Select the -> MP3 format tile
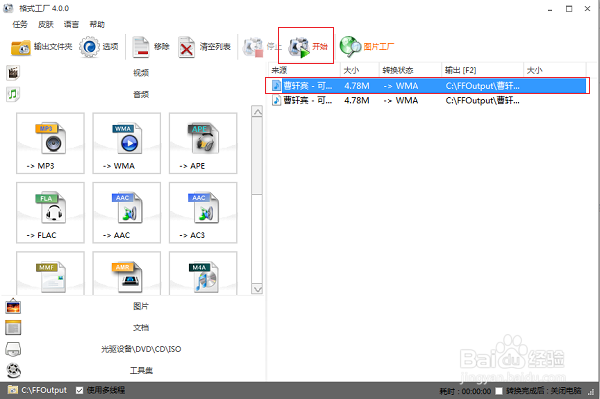The width and height of the screenshot is (600, 399). [50, 143]
